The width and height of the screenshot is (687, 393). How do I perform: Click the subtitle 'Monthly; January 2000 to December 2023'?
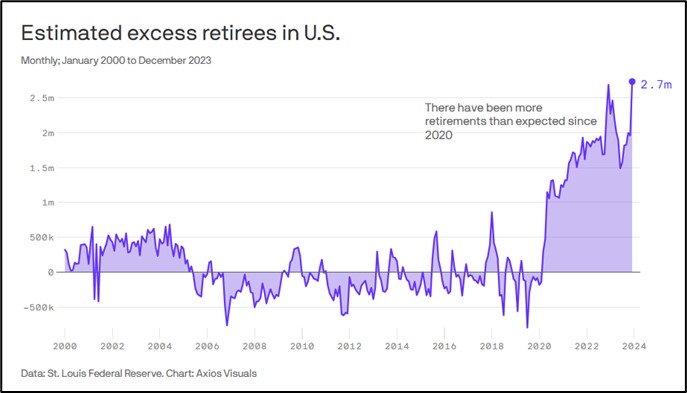(x=116, y=60)
